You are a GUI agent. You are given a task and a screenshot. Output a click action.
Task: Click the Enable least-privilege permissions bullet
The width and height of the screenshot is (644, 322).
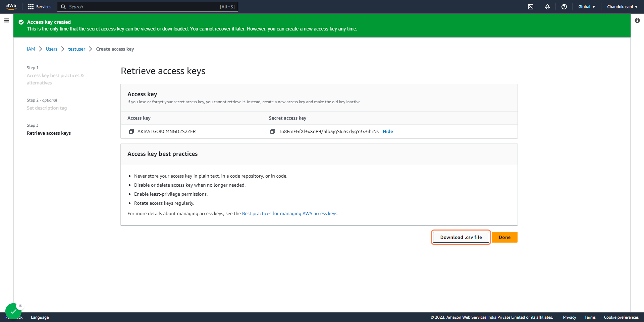point(171,194)
